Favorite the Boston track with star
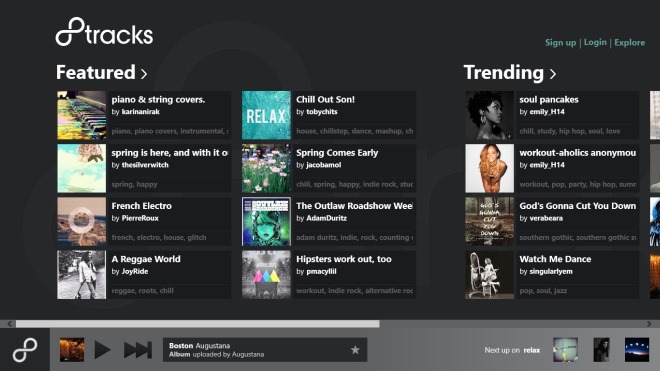Image resolution: width=660 pixels, height=371 pixels. point(355,350)
